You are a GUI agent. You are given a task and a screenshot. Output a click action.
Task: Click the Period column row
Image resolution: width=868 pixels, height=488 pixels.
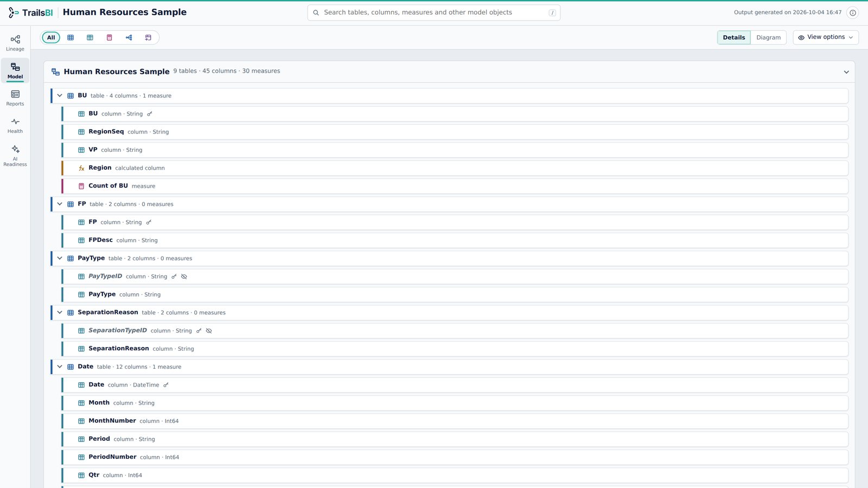(455, 439)
